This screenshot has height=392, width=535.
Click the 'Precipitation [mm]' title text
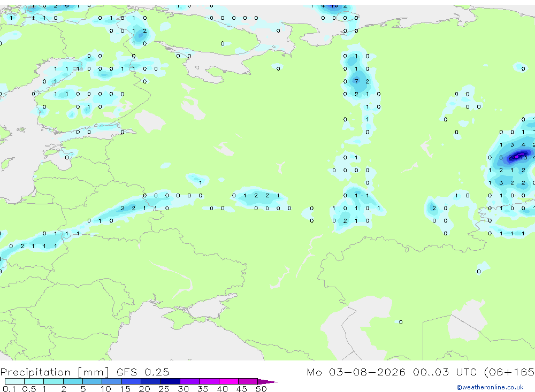pos(55,372)
